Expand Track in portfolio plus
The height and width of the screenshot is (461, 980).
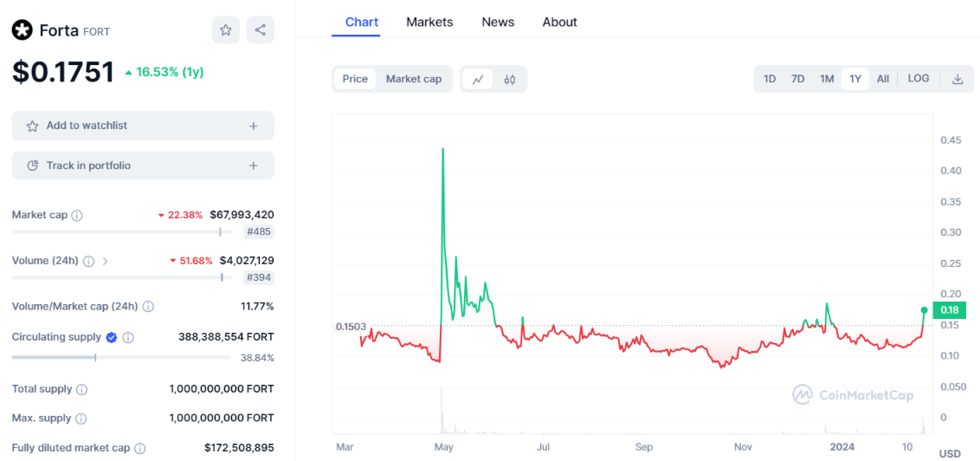254,166
